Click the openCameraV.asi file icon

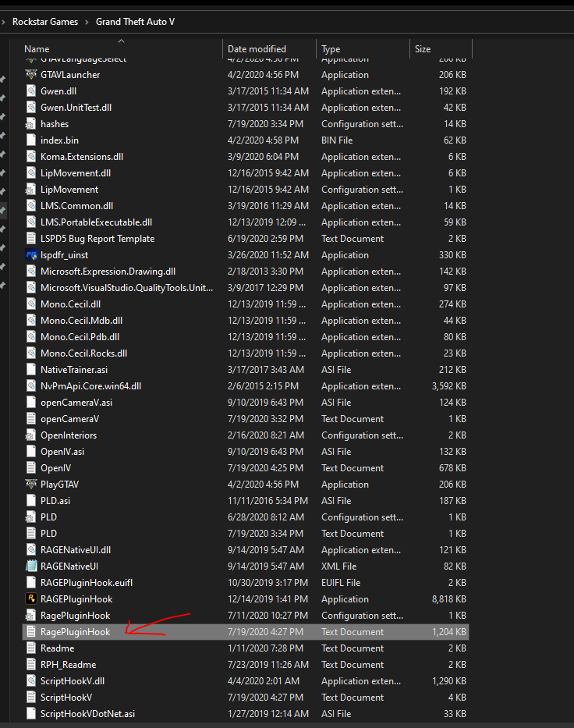tap(31, 403)
